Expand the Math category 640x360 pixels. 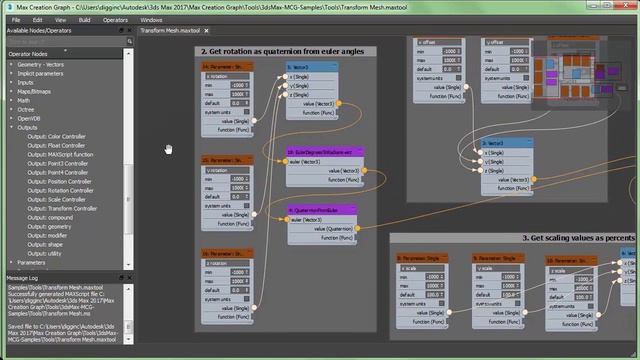pyautogui.click(x=11, y=100)
